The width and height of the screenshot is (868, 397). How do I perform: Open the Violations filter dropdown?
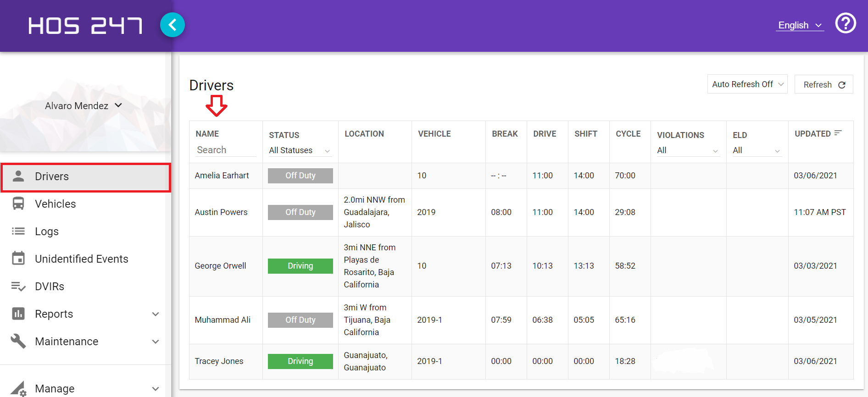click(x=687, y=150)
